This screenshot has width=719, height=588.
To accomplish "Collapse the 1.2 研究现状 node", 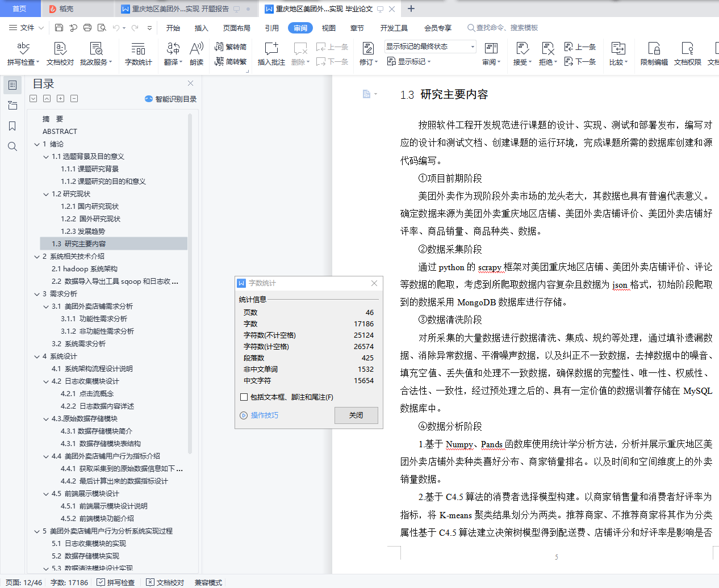I will 46,194.
